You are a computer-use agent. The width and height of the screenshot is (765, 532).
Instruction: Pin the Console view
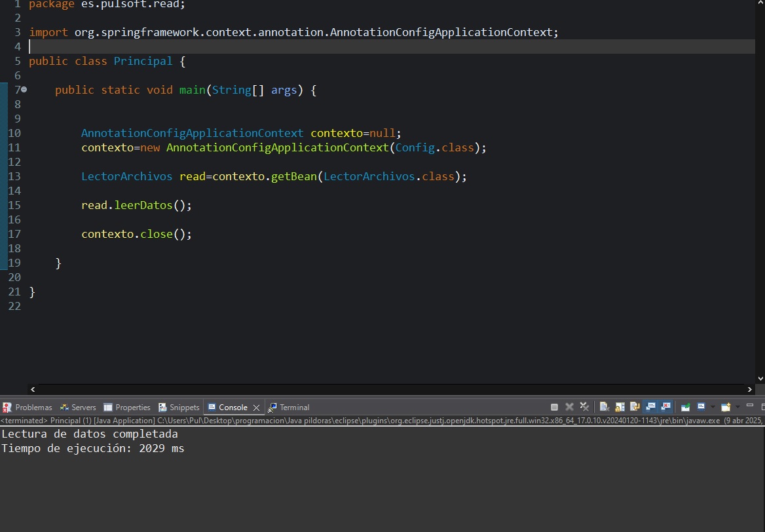point(684,407)
